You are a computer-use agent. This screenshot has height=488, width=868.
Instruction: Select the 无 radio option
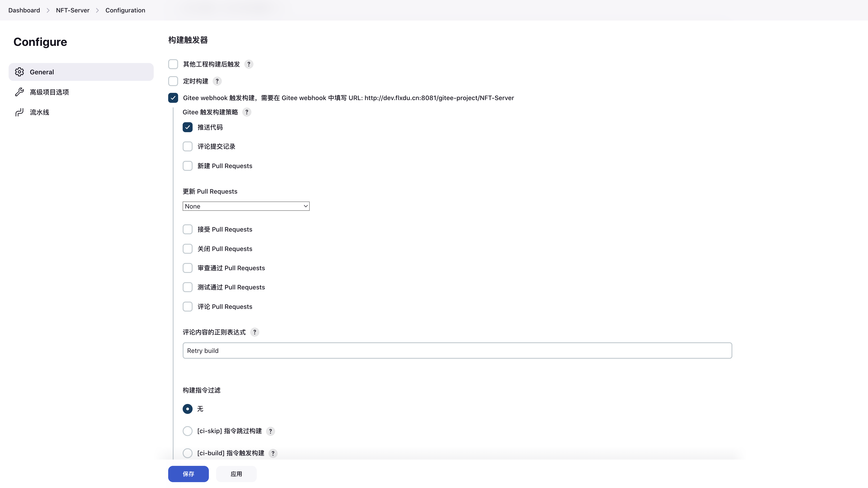(x=188, y=409)
